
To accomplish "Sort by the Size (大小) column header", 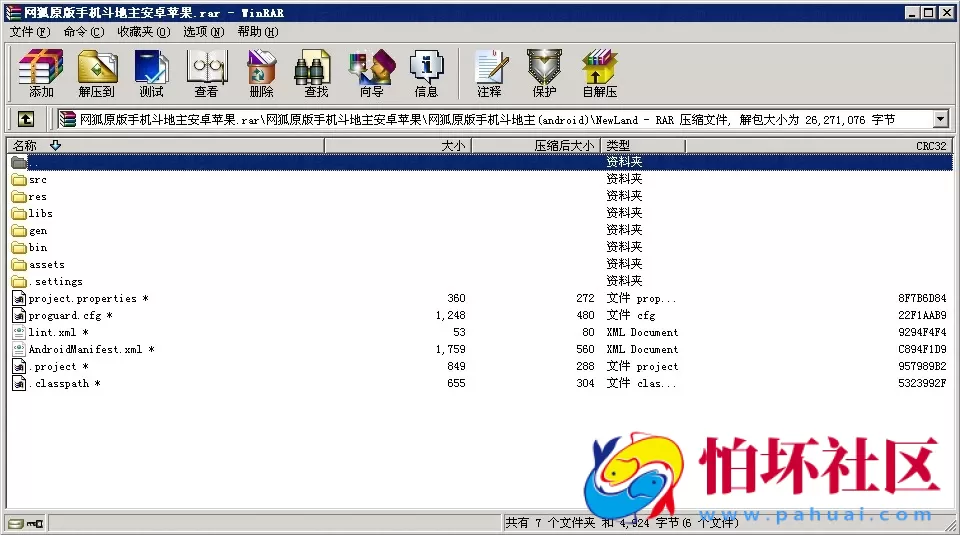I will pos(398,145).
